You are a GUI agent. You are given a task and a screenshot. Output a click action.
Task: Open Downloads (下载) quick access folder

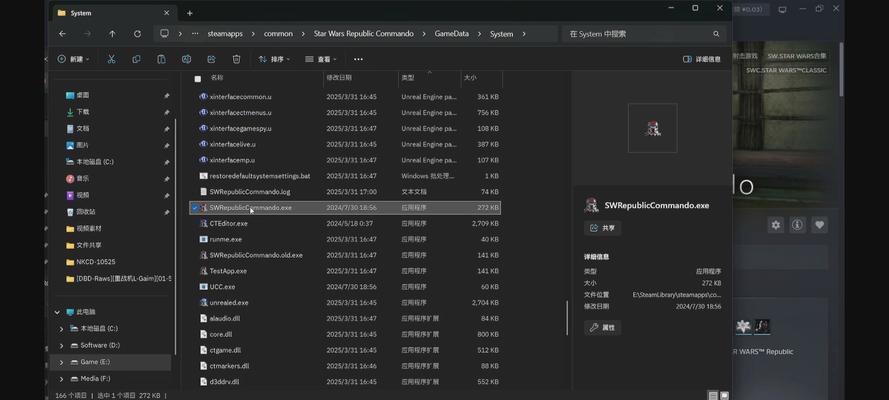tap(83, 112)
